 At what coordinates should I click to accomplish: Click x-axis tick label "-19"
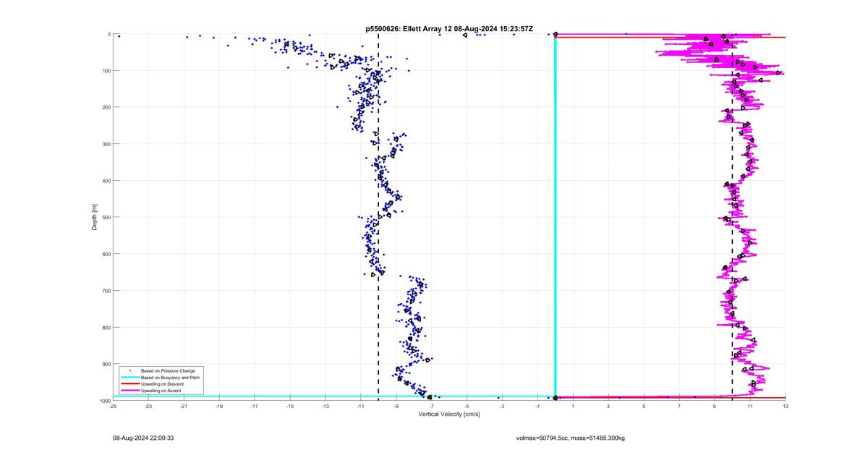pos(219,406)
